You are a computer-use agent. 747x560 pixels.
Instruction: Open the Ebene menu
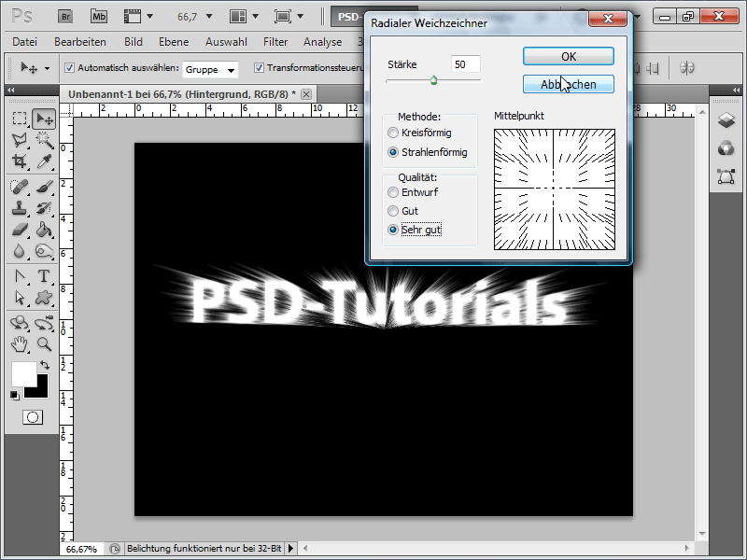[174, 42]
